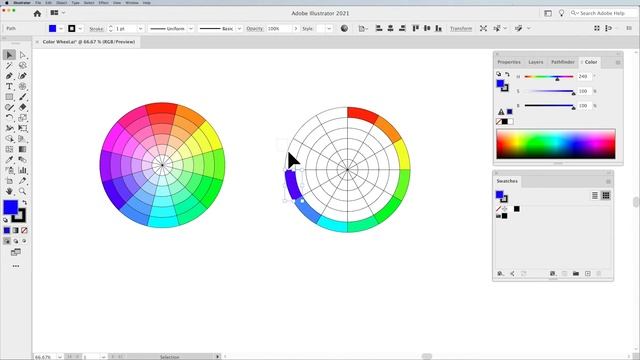The height and width of the screenshot is (360, 640).
Task: Select the Column Graph tool
Action: (x=22, y=170)
